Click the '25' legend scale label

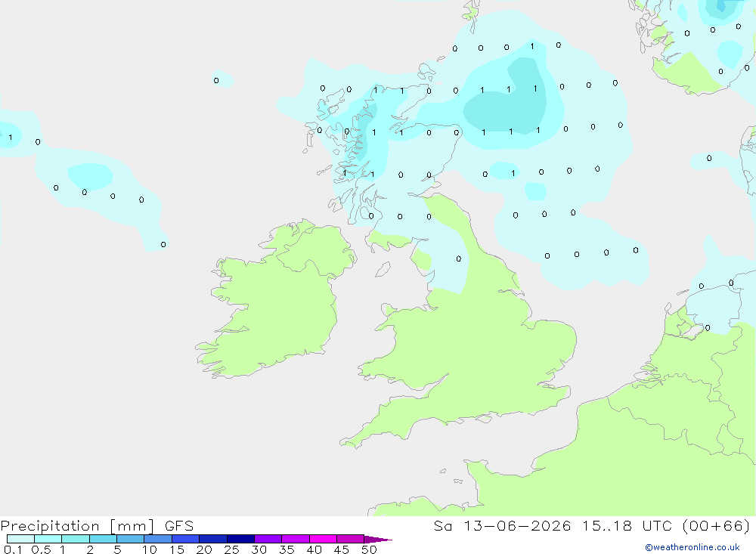(231, 549)
